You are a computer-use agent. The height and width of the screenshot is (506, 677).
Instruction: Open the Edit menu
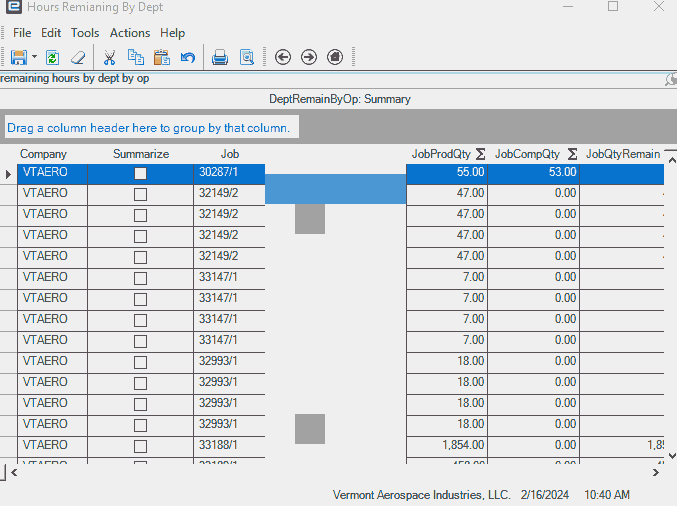[x=51, y=33]
